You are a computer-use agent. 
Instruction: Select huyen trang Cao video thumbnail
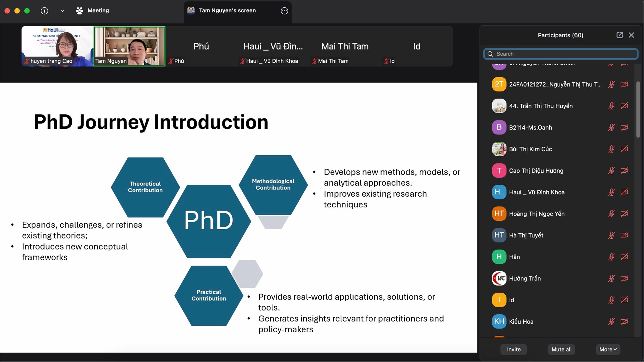point(58,46)
